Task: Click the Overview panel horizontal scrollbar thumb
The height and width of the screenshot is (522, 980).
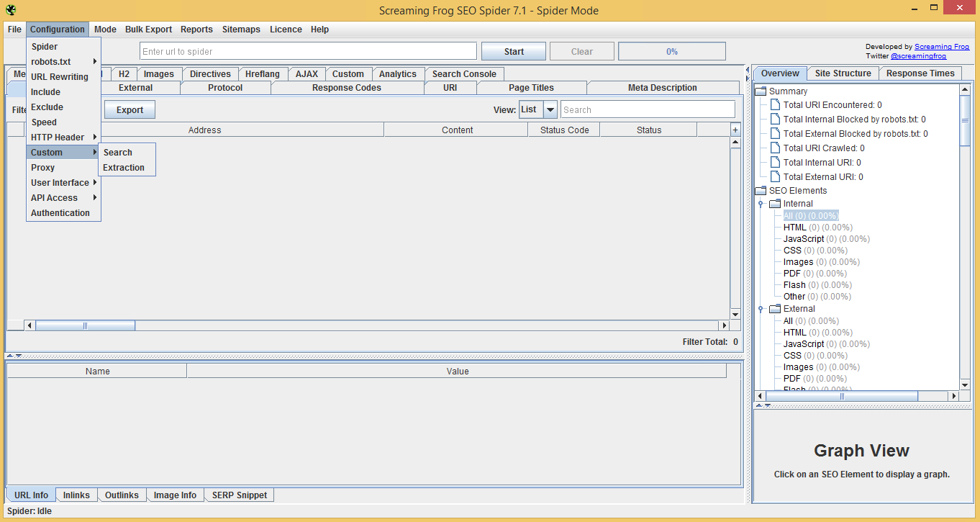Action: 842,396
